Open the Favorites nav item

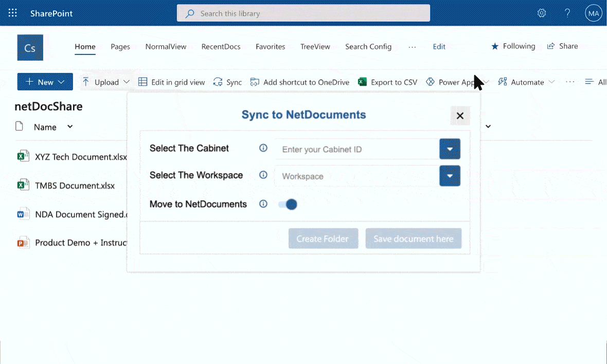click(x=270, y=46)
